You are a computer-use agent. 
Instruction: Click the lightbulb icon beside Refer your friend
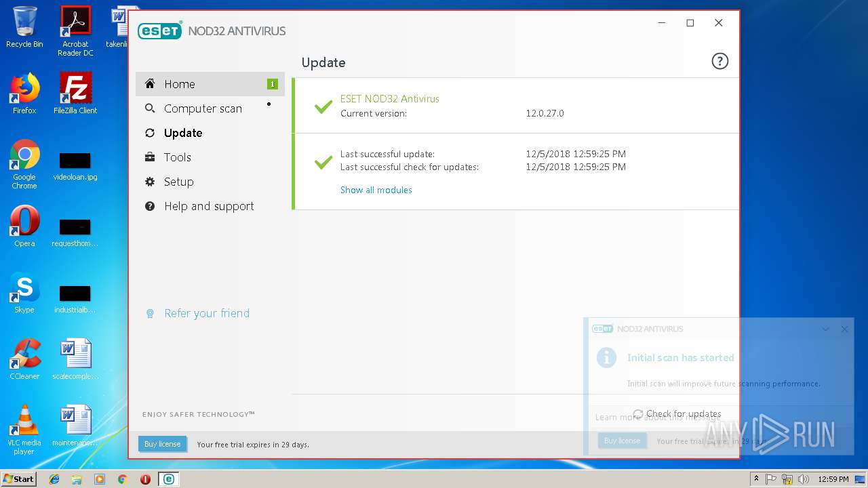(x=150, y=314)
